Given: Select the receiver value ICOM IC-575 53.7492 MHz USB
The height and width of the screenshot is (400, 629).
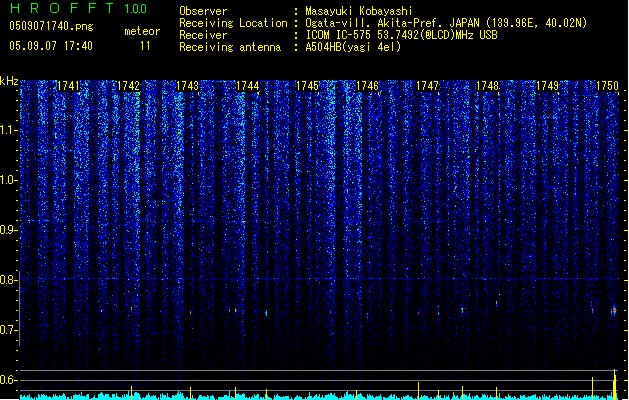Looking at the screenshot, I should pyautogui.click(x=402, y=35).
